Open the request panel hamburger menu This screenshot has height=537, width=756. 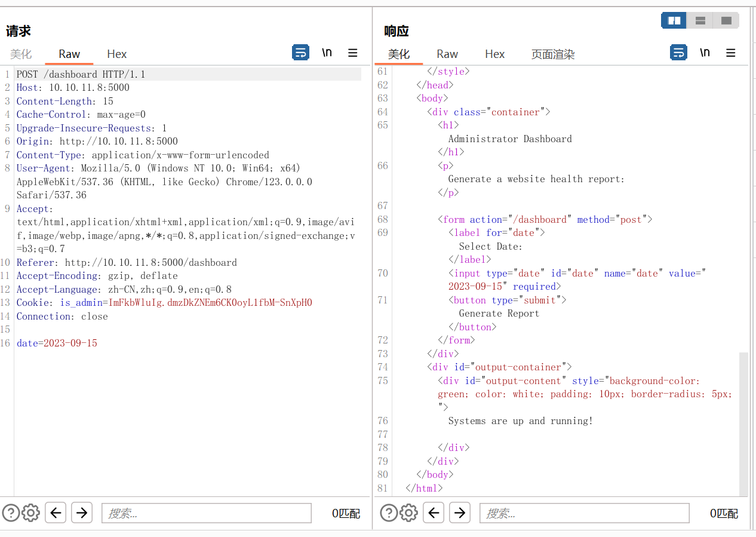click(353, 53)
